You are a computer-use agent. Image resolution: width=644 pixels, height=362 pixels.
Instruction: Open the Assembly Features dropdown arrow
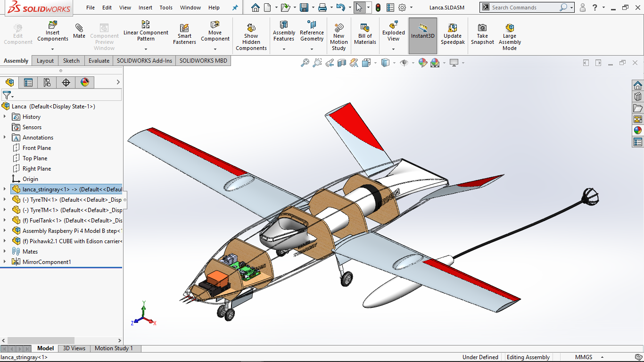[284, 49]
